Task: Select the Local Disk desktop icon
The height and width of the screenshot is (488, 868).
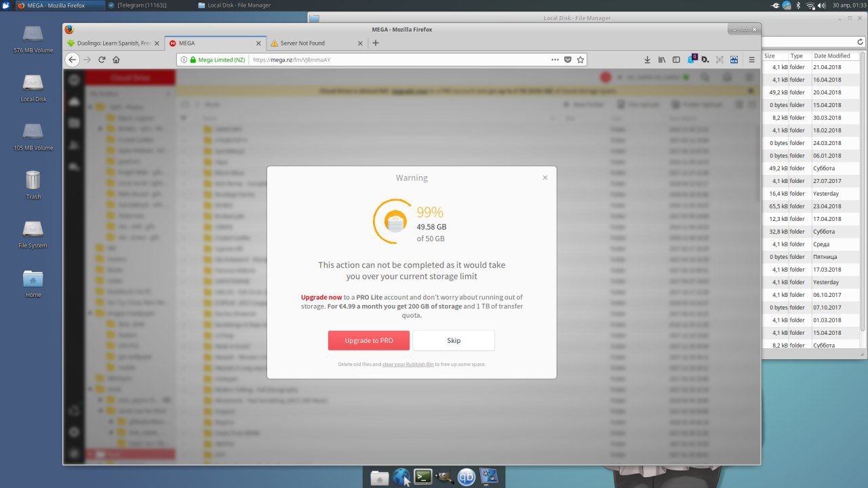Action: click(33, 87)
